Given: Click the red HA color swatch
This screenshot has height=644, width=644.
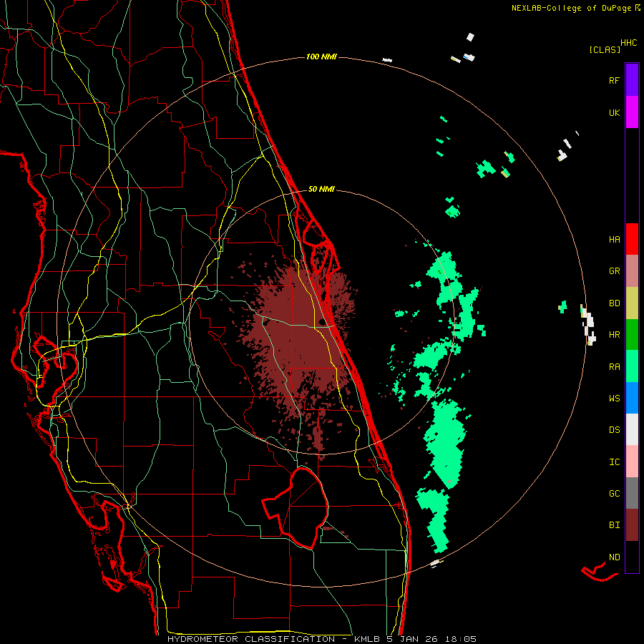Looking at the screenshot, I should pyautogui.click(x=632, y=239).
